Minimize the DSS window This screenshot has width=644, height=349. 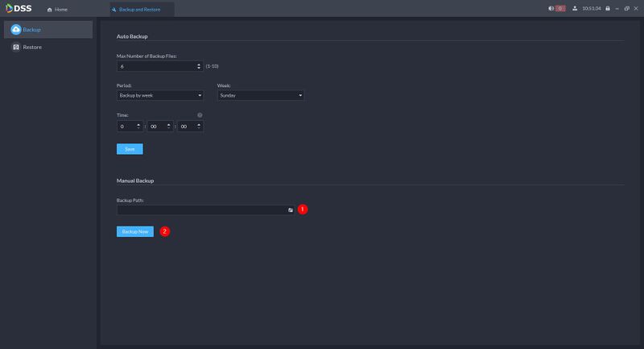(617, 9)
